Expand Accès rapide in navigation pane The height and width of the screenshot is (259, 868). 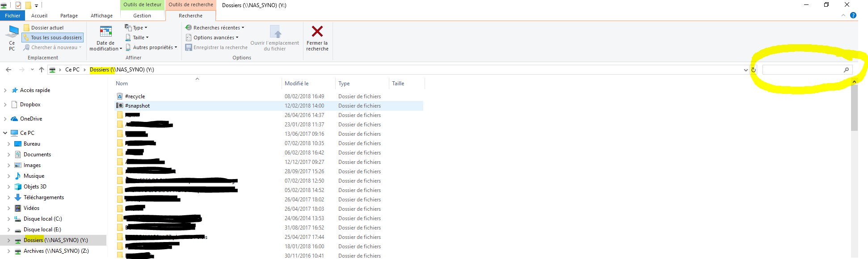[x=5, y=90]
